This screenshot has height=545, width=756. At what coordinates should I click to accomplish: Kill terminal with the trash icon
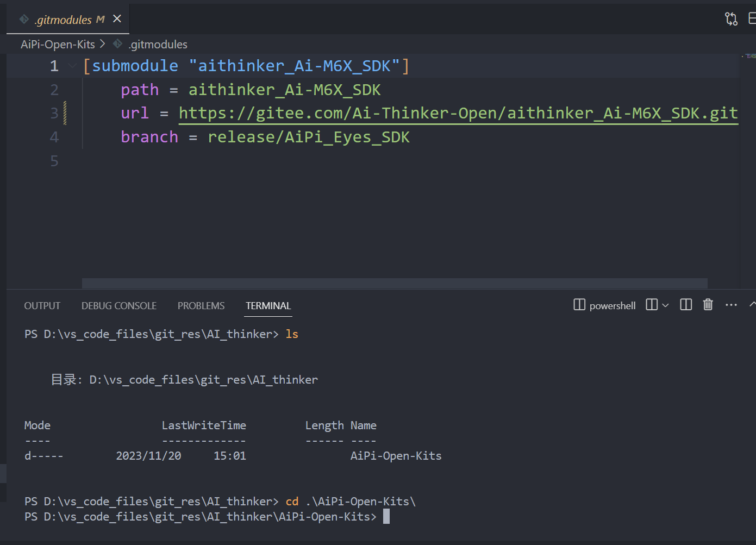708,305
